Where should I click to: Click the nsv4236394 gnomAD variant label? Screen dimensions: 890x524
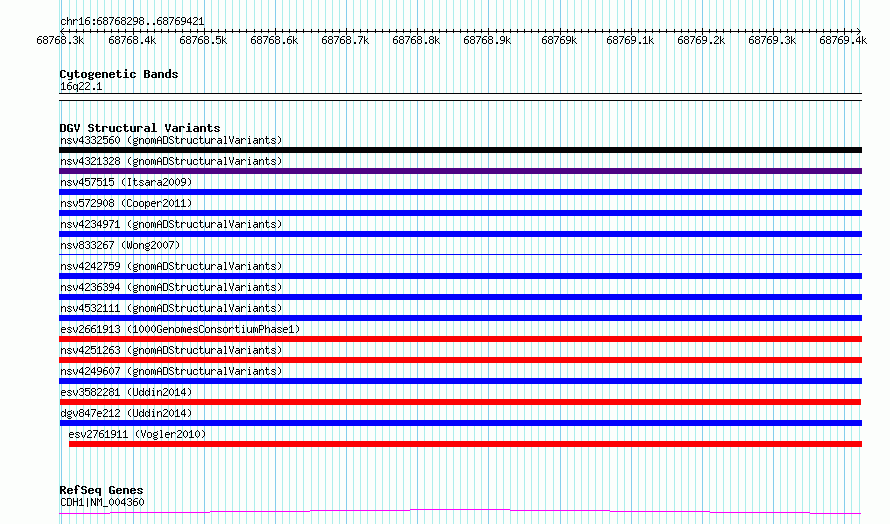coord(171,287)
